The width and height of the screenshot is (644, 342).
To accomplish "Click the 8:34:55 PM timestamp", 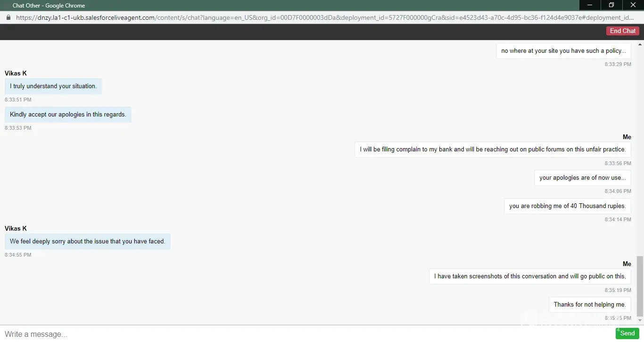I will (x=18, y=255).
